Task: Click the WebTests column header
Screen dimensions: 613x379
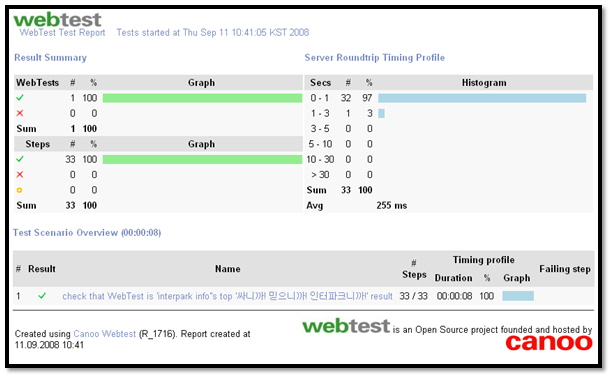Action: pyautogui.click(x=38, y=83)
